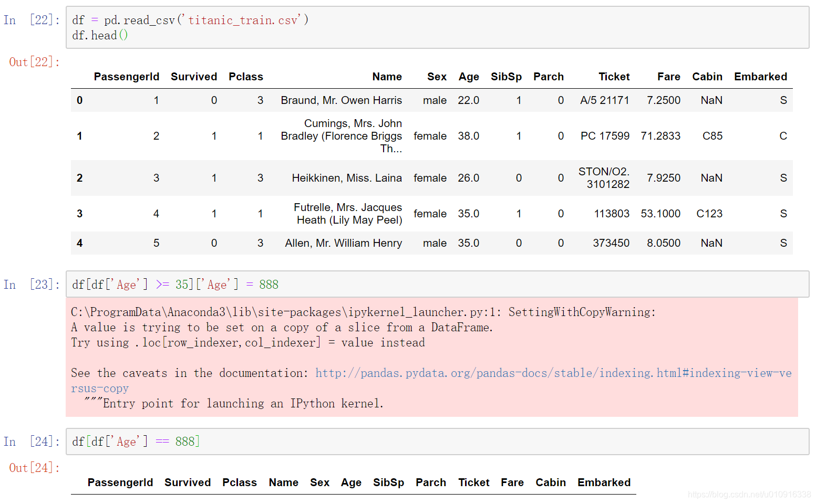Click Parch header in empty result table

(431, 482)
